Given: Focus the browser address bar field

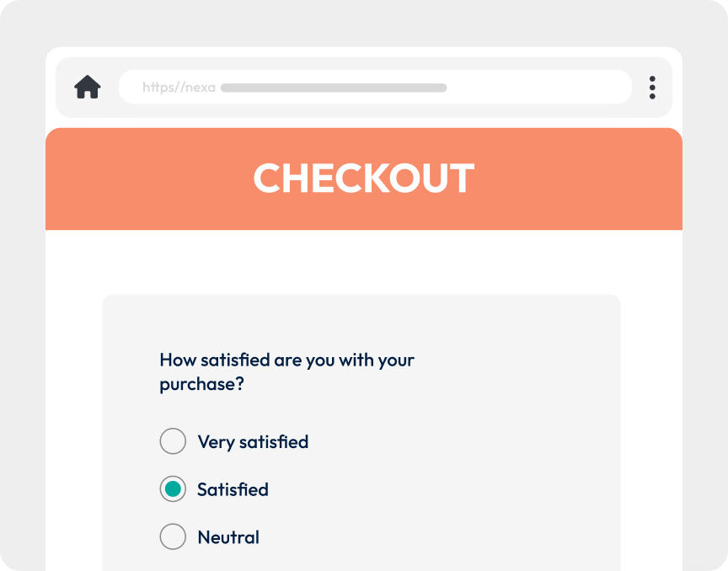Looking at the screenshot, I should (375, 87).
